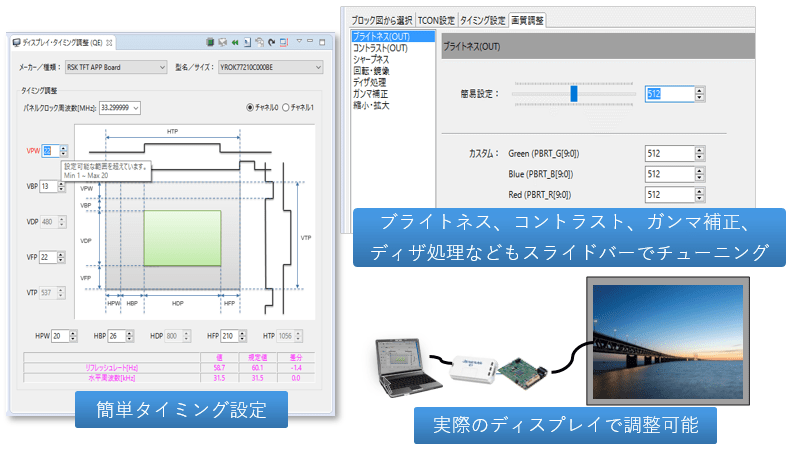Click the document page icon in toolbar
Screen dimensions: 793x449
point(247,42)
